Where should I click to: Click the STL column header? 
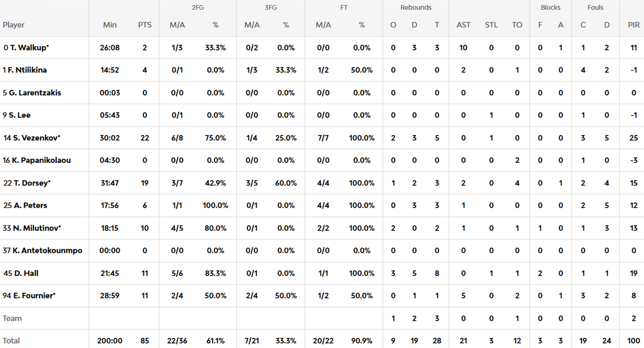[x=491, y=25]
